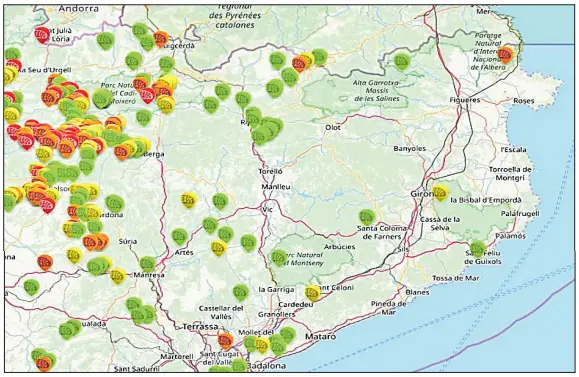Click the red marker at Sant Julià de Lòria
The image size is (579, 377).
pyautogui.click(x=42, y=35)
